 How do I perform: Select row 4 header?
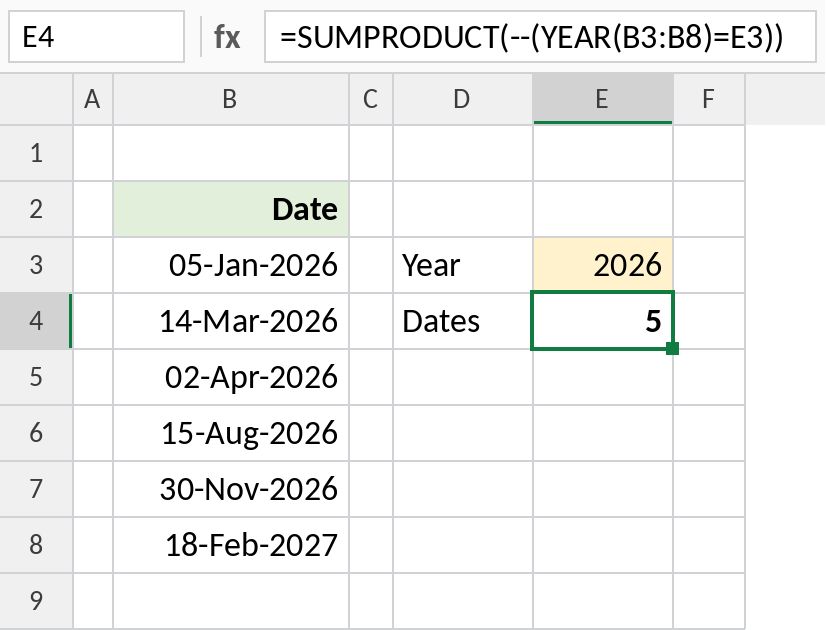36,321
